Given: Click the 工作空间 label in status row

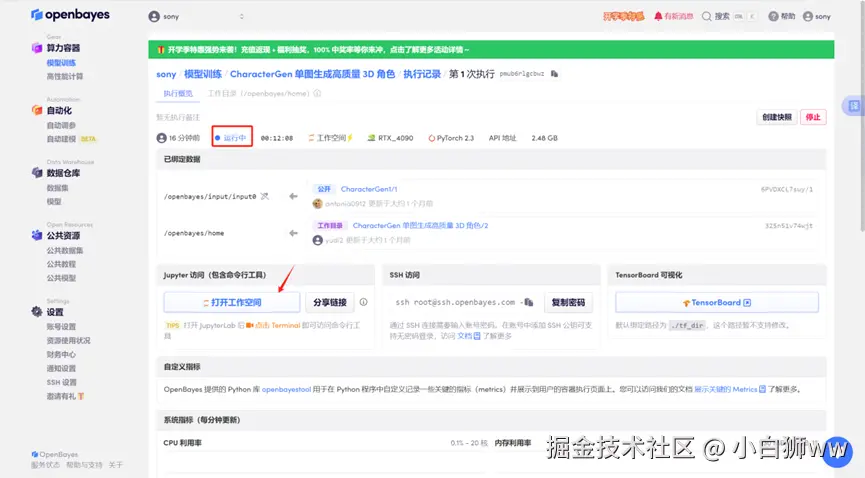Looking at the screenshot, I should pyautogui.click(x=331, y=138).
